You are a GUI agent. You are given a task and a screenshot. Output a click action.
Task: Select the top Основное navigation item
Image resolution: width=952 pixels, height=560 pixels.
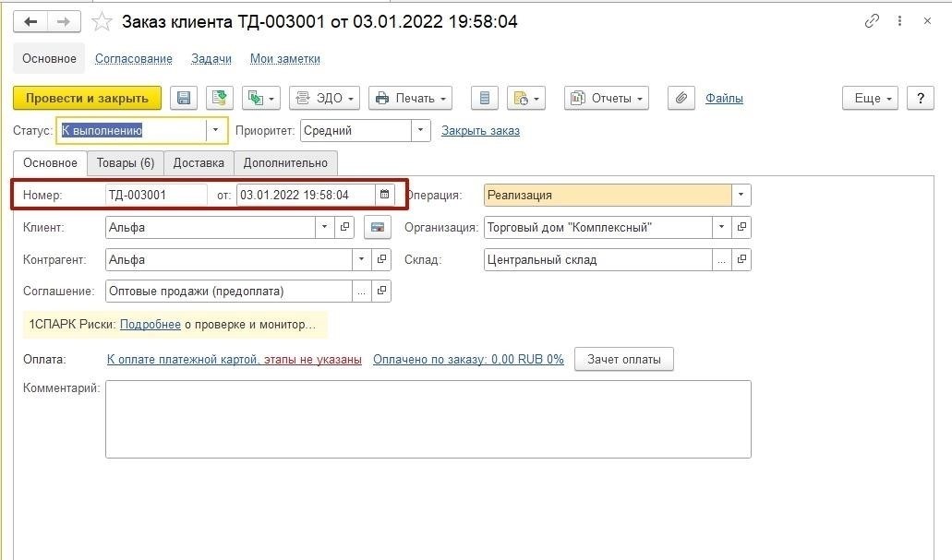point(49,59)
